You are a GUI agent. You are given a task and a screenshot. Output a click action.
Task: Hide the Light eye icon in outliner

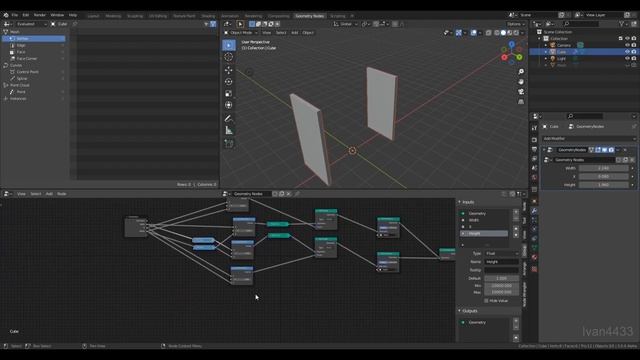click(x=627, y=58)
